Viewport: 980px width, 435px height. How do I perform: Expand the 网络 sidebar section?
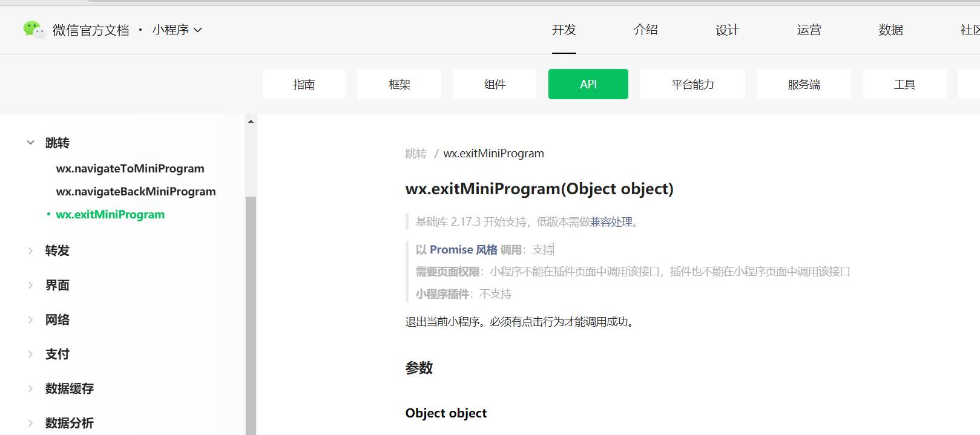point(30,319)
